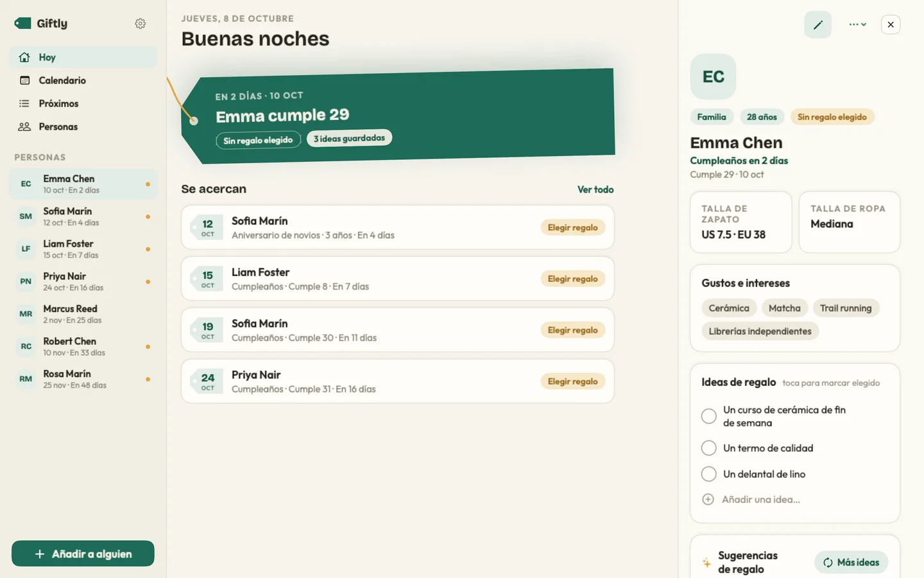Viewport: 924px width, 578px height.
Task: Click the pencil edit icon
Action: click(x=817, y=24)
